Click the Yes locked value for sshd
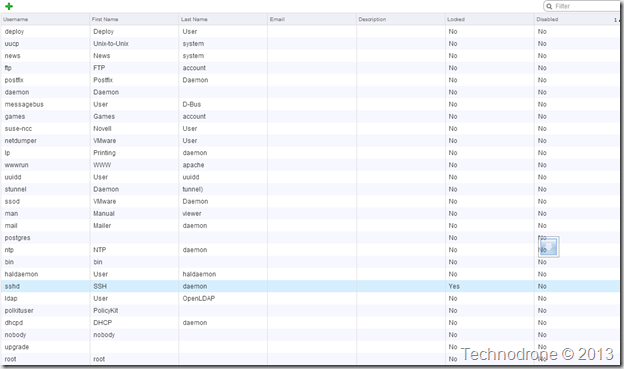The image size is (624, 369). (454, 286)
